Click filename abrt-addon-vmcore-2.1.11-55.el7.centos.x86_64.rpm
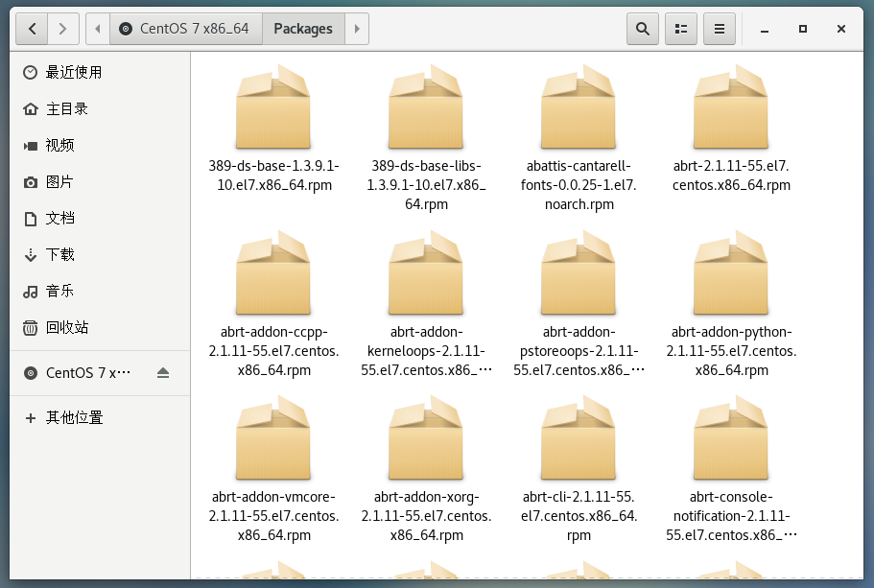The image size is (874, 588). point(273,516)
